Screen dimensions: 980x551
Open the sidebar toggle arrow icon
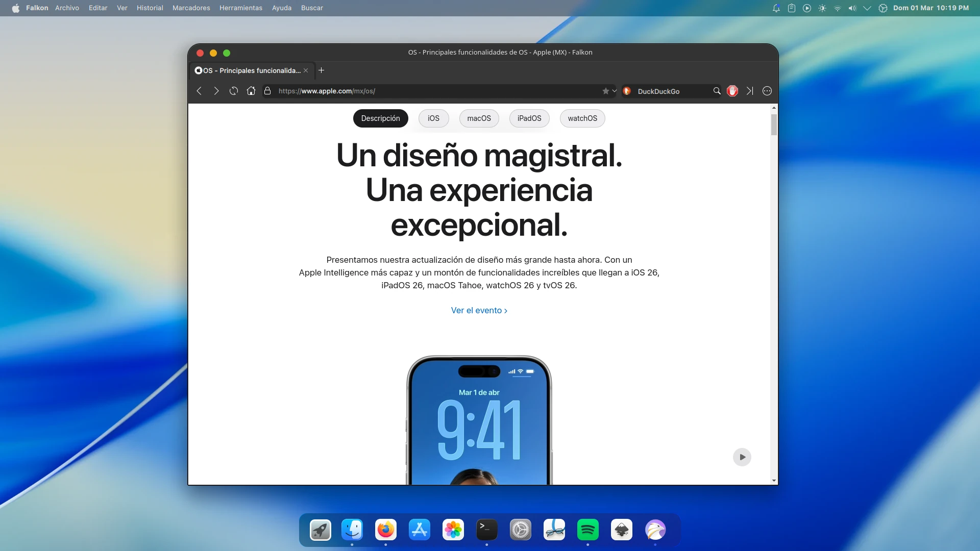point(749,91)
